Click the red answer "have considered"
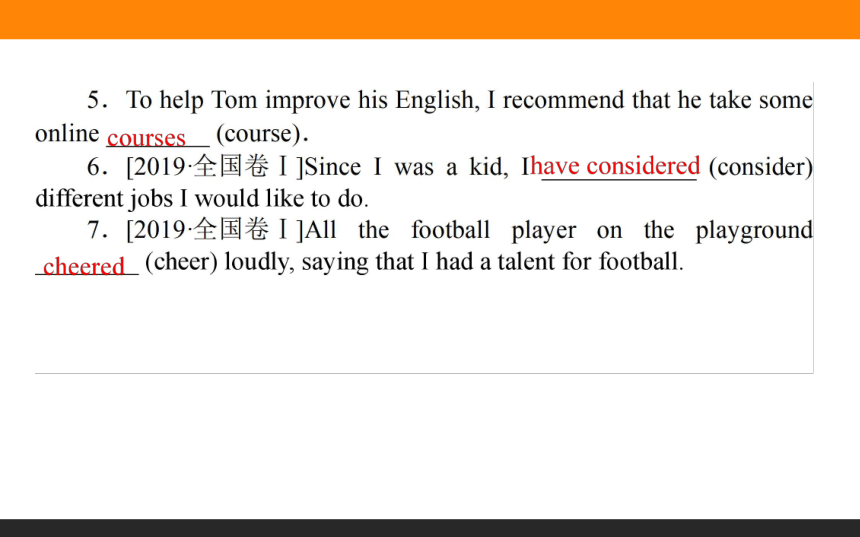Image resolution: width=860 pixels, height=537 pixels. (615, 166)
